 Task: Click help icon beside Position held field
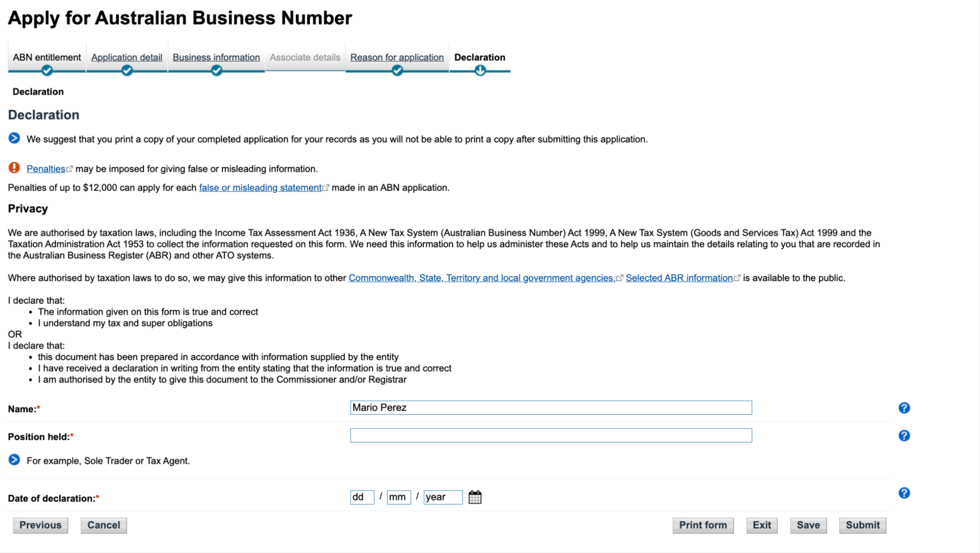904,436
